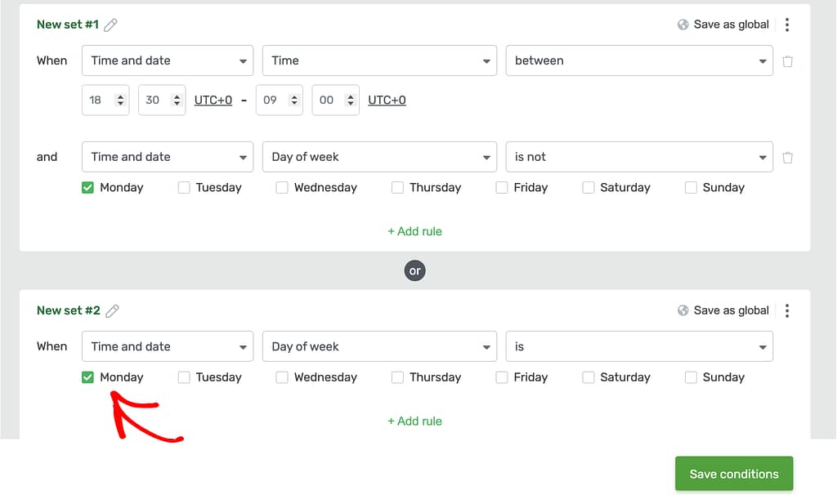Open three-dot menu for New set #2
Screen dimensions: 837x504
787,310
